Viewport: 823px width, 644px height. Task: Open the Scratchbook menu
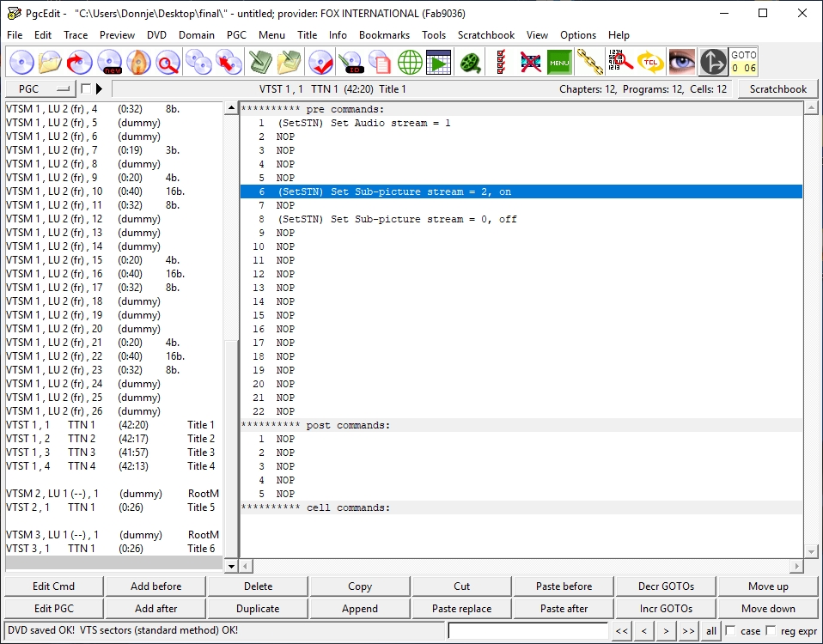tap(486, 35)
